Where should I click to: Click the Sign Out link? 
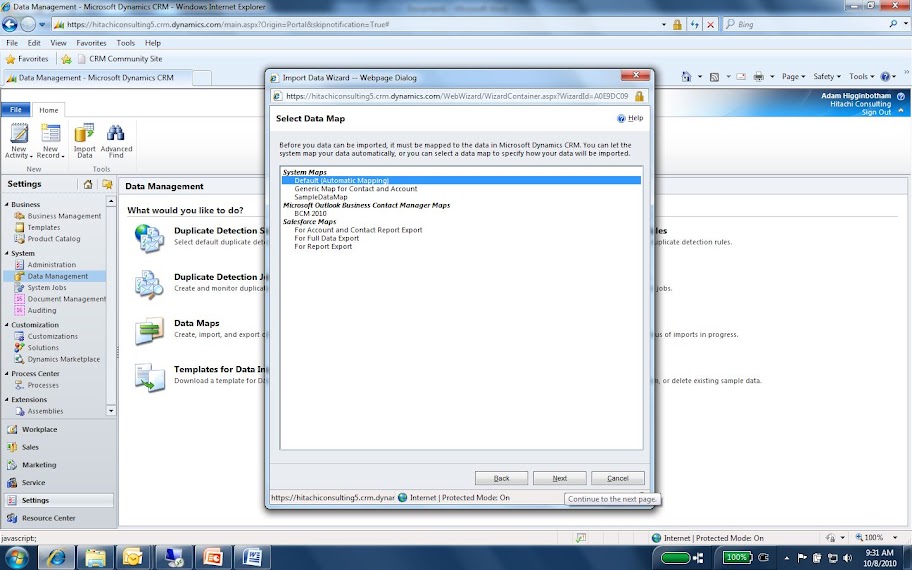tap(876, 112)
